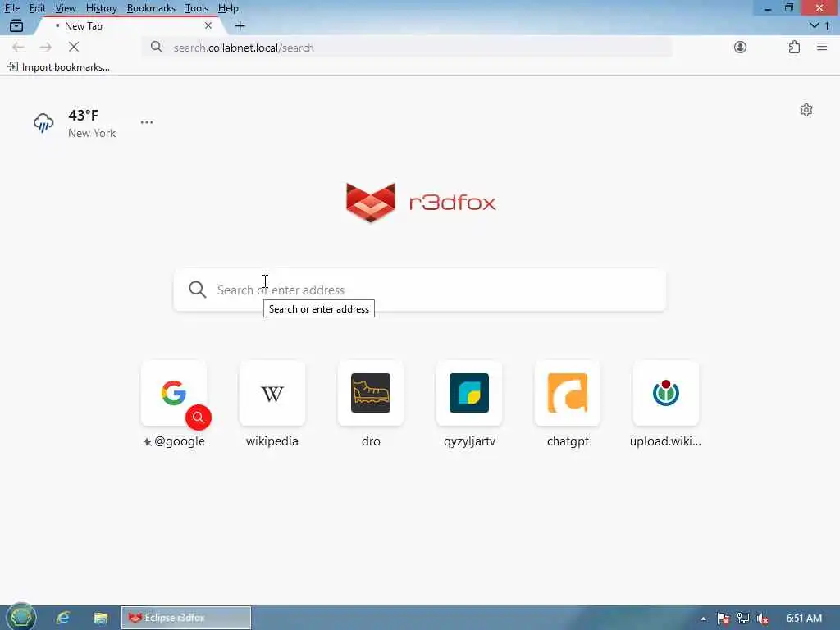
Task: Click the r3dfox logo
Action: 421,202
